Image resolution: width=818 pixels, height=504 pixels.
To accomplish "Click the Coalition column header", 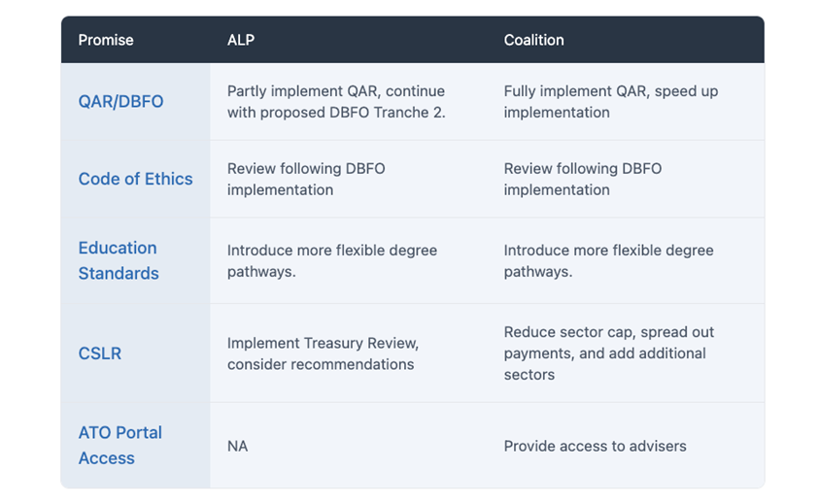I will (533, 40).
